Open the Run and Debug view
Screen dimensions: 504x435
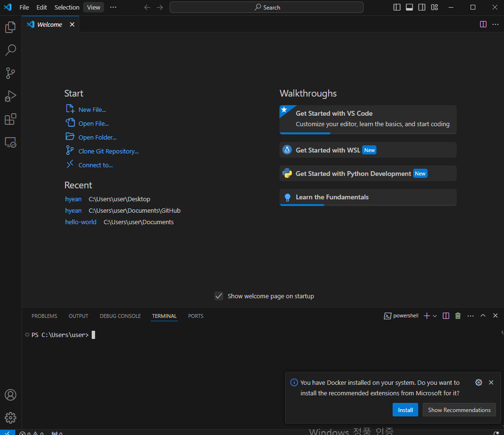click(11, 96)
